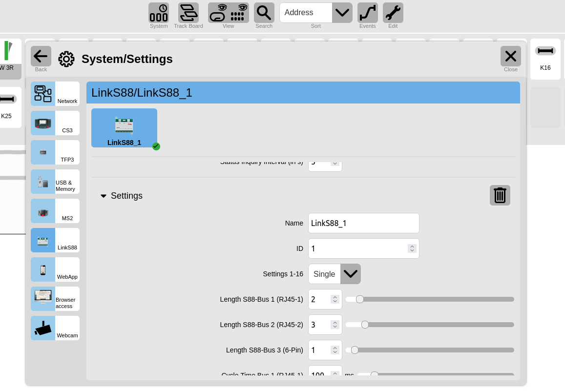Viewport: 565px width, 392px height.
Task: Open the Search magnifier
Action: point(264,13)
